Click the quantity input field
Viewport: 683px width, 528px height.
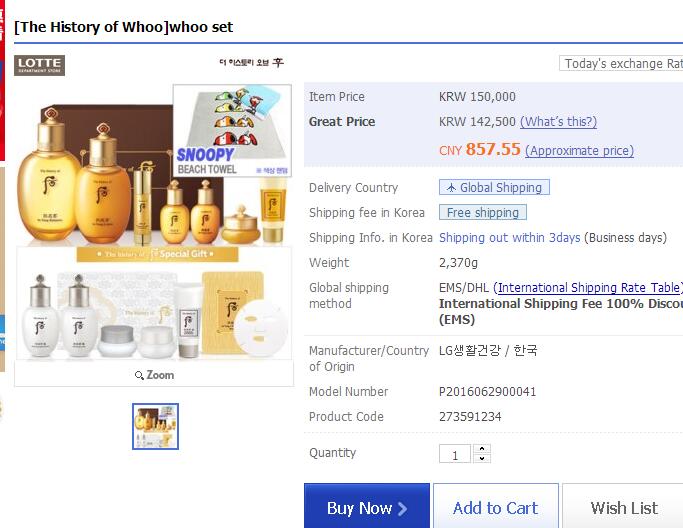coord(455,454)
